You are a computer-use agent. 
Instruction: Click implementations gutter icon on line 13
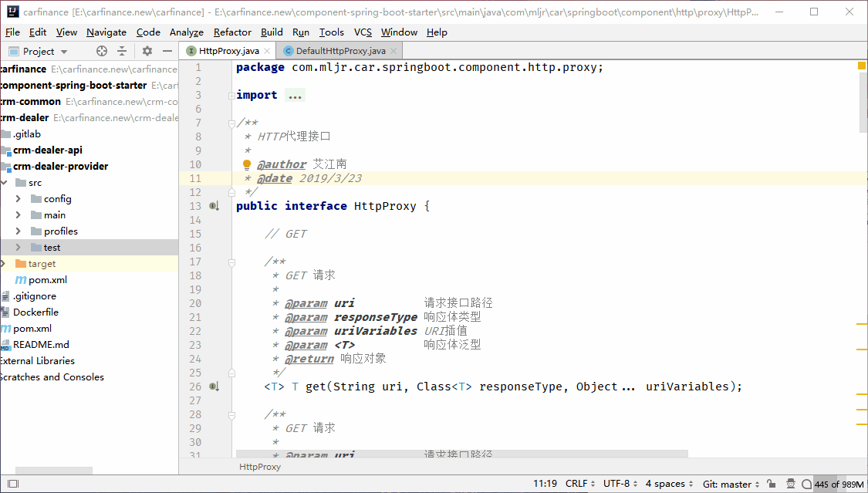(x=214, y=206)
